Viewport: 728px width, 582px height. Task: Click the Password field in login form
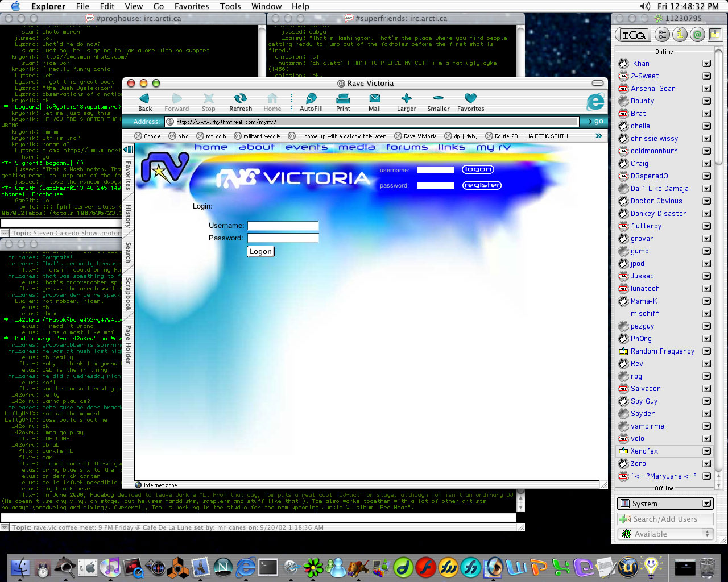[283, 238]
